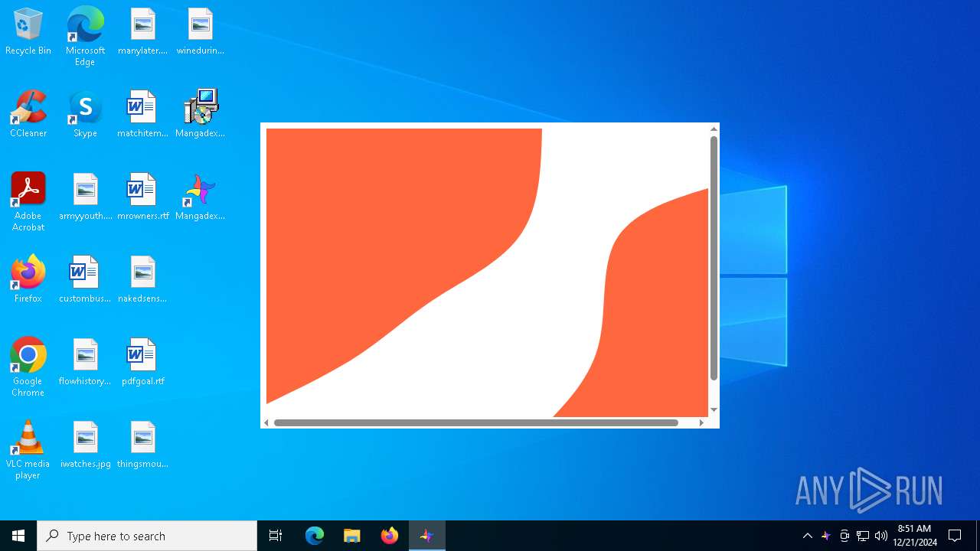Image resolution: width=980 pixels, height=551 pixels.
Task: Click the window's scroll right arrow
Action: tap(701, 422)
